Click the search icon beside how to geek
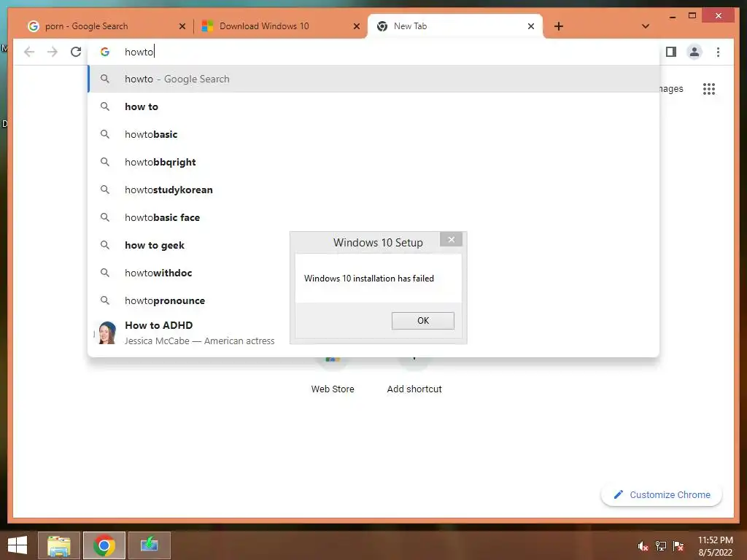Image resolution: width=747 pixels, height=560 pixels. 105,245
